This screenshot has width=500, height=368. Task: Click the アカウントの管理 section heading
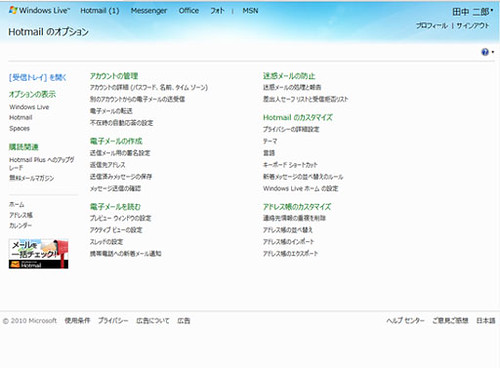point(114,76)
